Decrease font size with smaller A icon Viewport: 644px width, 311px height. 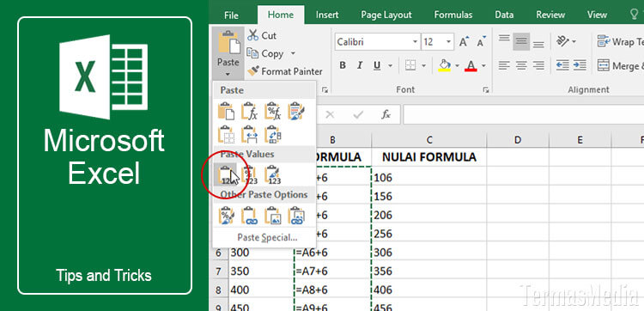[x=481, y=42]
